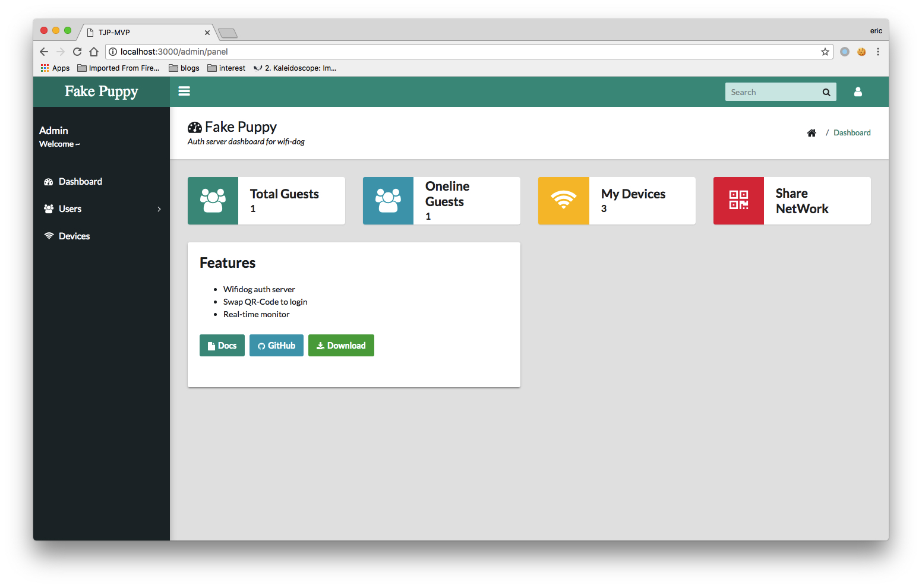Click the yellow My Devices wifi icon
The height and width of the screenshot is (588, 922).
click(x=563, y=201)
